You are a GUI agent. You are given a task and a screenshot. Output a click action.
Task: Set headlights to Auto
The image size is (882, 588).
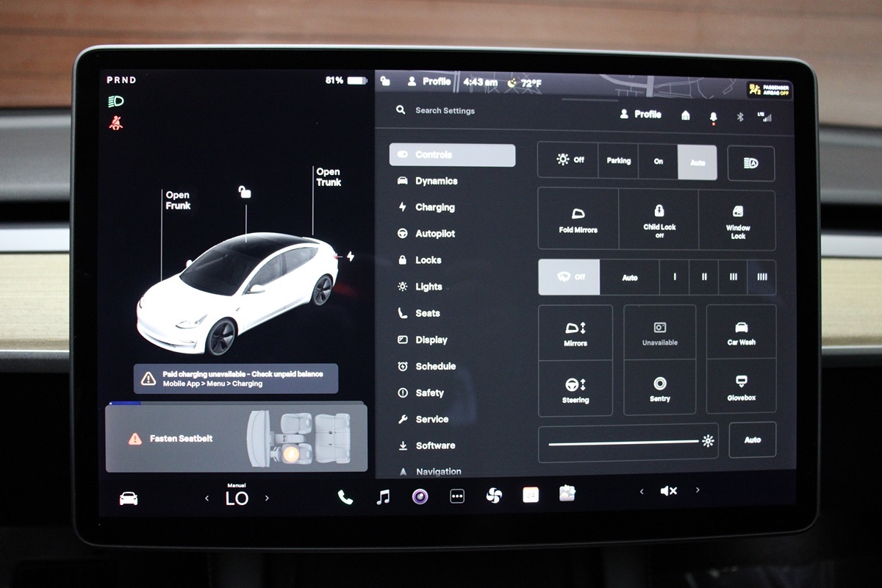point(697,162)
